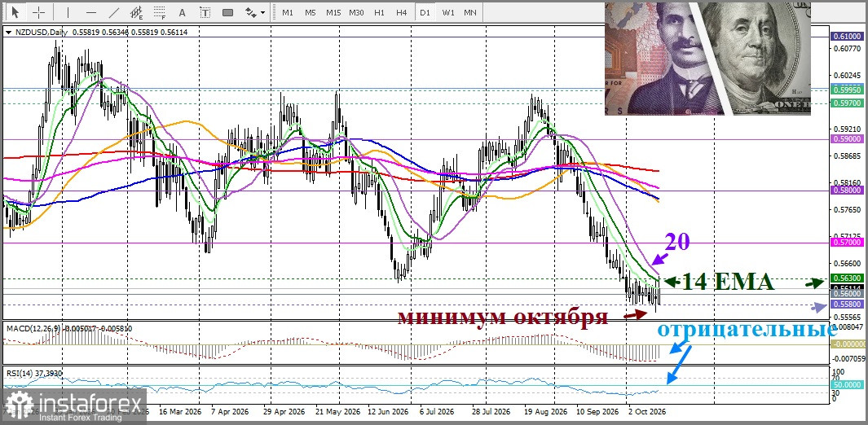Choose the rectangle shape tool
The width and height of the screenshot is (868, 425).
[227, 11]
